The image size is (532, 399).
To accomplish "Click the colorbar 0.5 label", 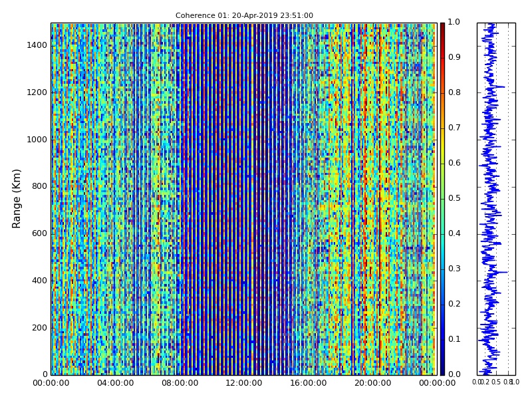I will click(454, 198).
